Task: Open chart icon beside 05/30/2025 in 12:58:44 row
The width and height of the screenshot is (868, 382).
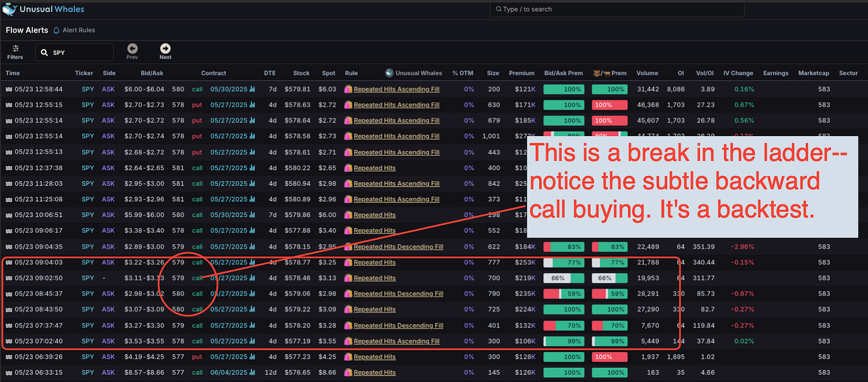Action: [x=252, y=89]
